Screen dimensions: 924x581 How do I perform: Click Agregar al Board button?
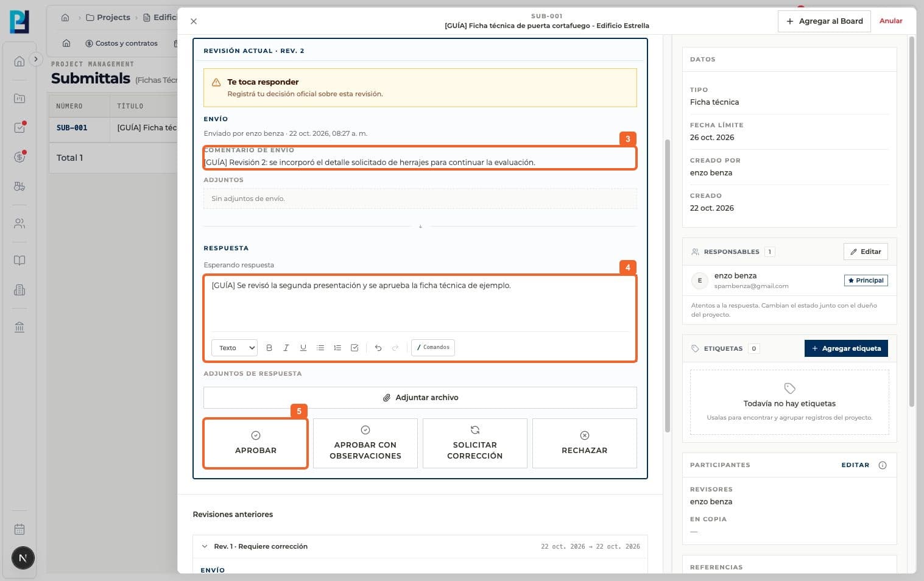824,21
